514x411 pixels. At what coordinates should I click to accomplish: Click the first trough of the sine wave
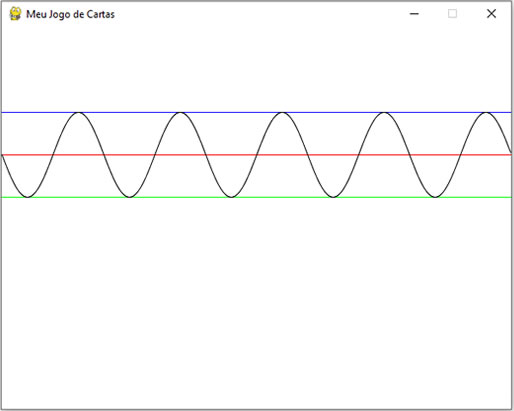[28, 197]
